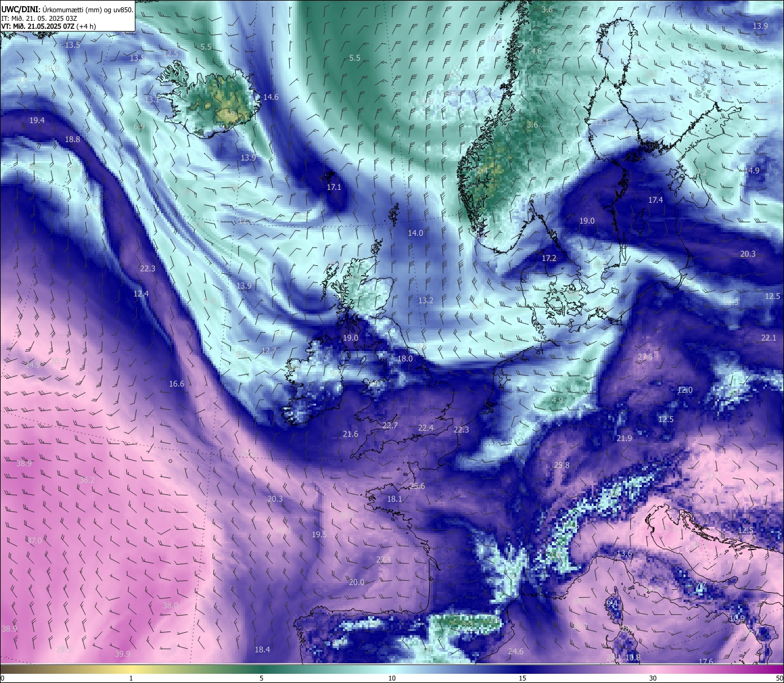The height and width of the screenshot is (683, 784).
Task: Click the 16.6 value on the map
Action: click(176, 384)
